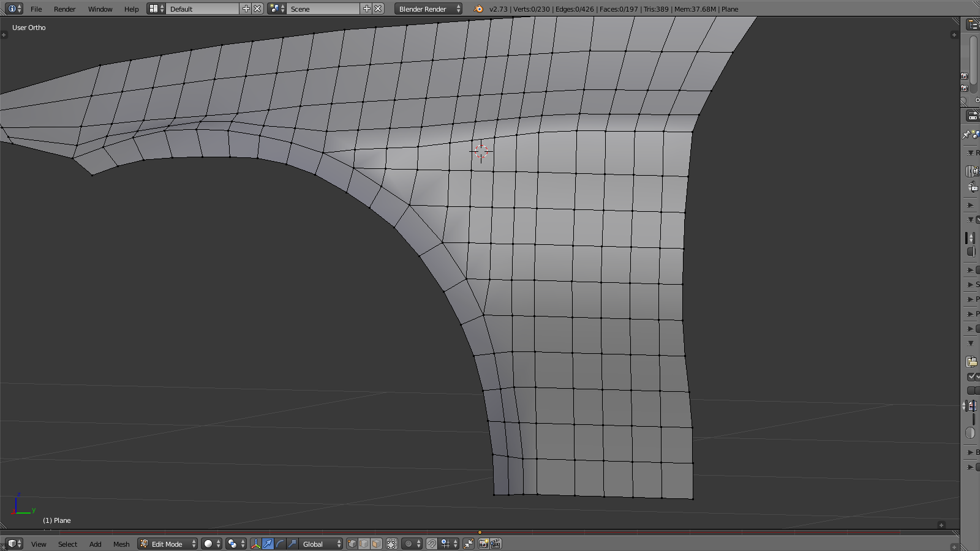980x551 pixels.
Task: Click OpenGL render active viewport icon
Action: (x=483, y=544)
